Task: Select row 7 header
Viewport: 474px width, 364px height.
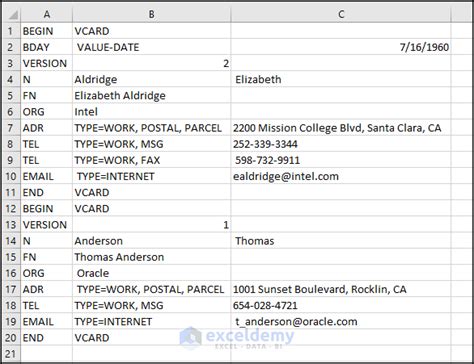Action: [x=11, y=128]
